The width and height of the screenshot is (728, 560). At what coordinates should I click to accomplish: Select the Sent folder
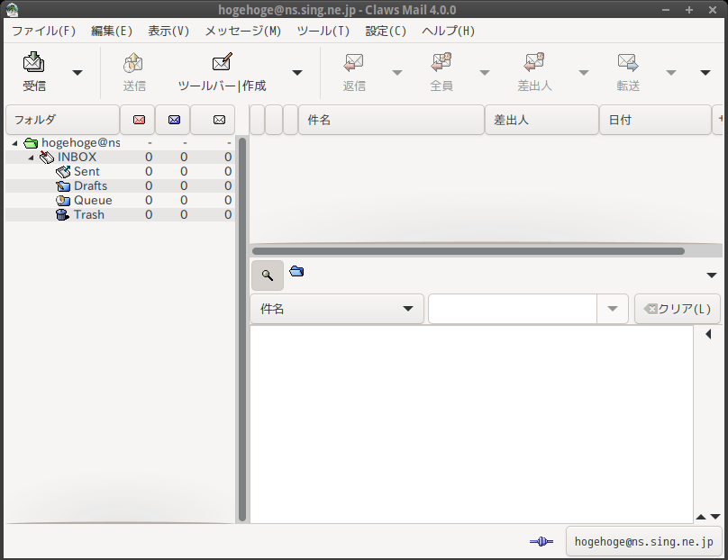click(120, 171)
